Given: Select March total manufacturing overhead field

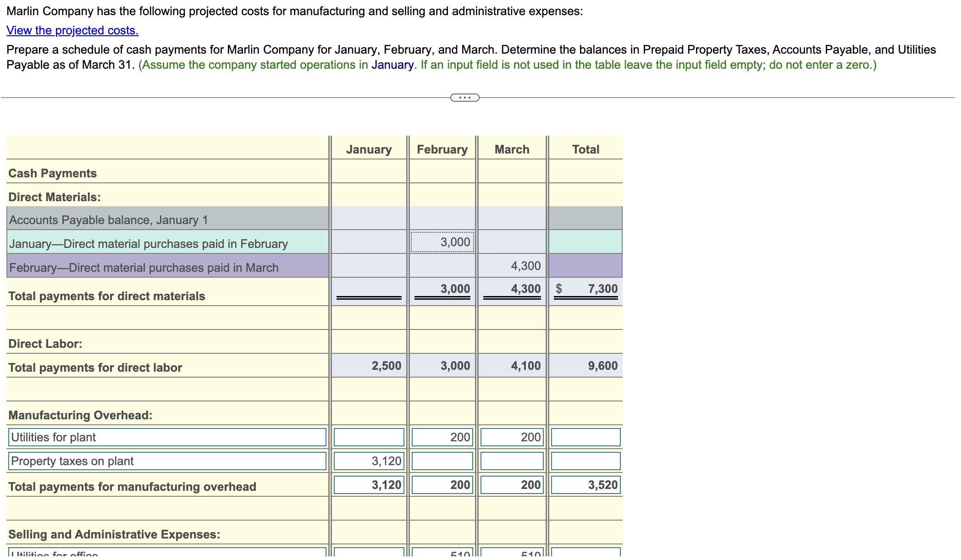Looking at the screenshot, I should click(512, 485).
